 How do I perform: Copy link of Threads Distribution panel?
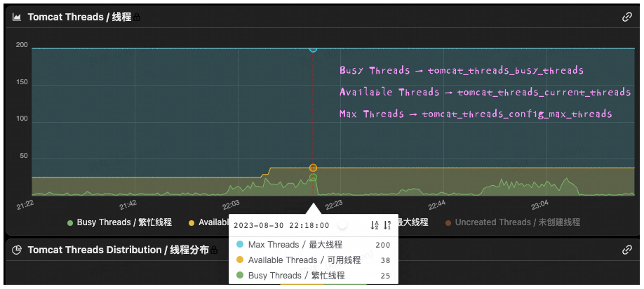[x=626, y=250]
